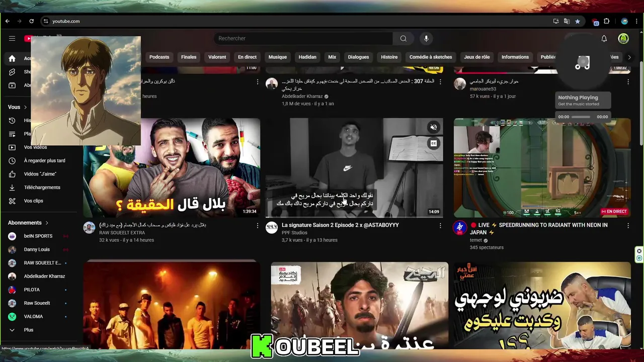Select the Jeux de rôle chip
This screenshot has width=644, height=362.
pos(476,57)
